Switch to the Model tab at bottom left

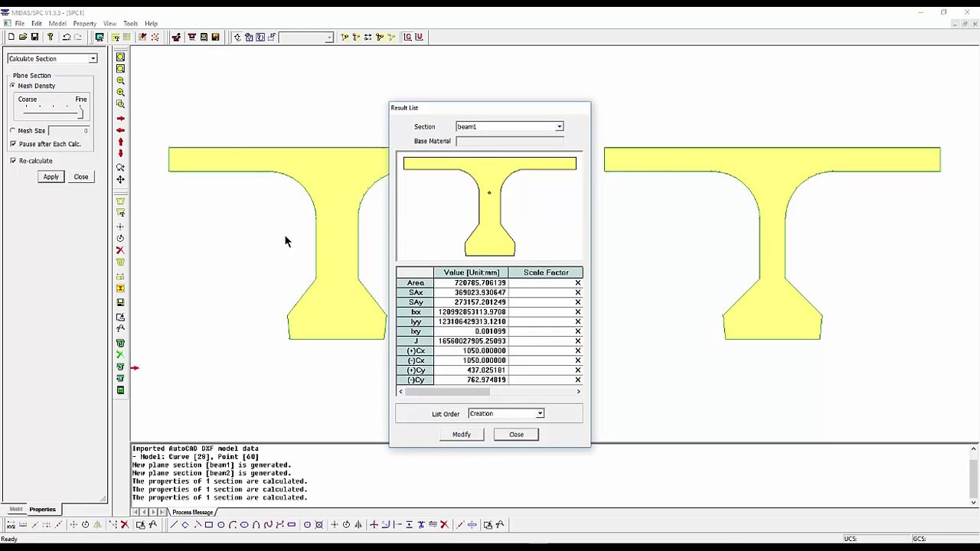16,510
